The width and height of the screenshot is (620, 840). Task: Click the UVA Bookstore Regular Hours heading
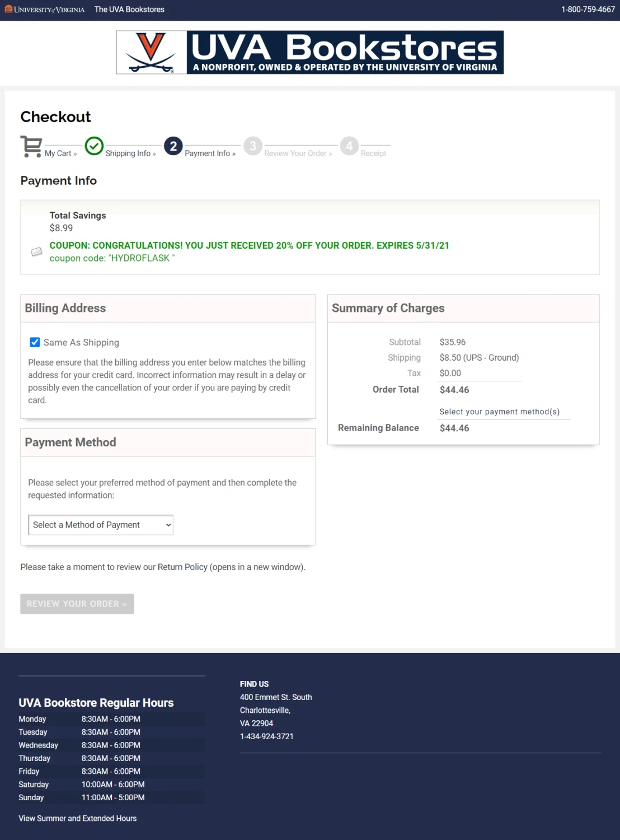coord(96,703)
